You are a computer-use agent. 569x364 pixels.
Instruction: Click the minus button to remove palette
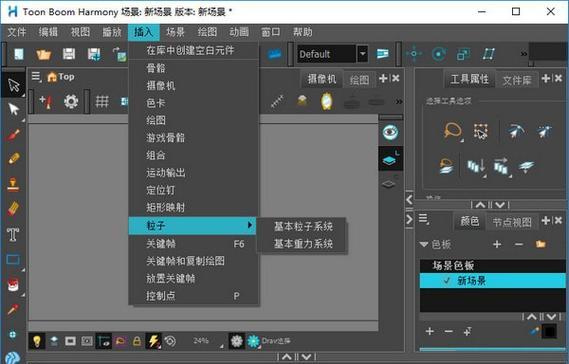tap(519, 244)
